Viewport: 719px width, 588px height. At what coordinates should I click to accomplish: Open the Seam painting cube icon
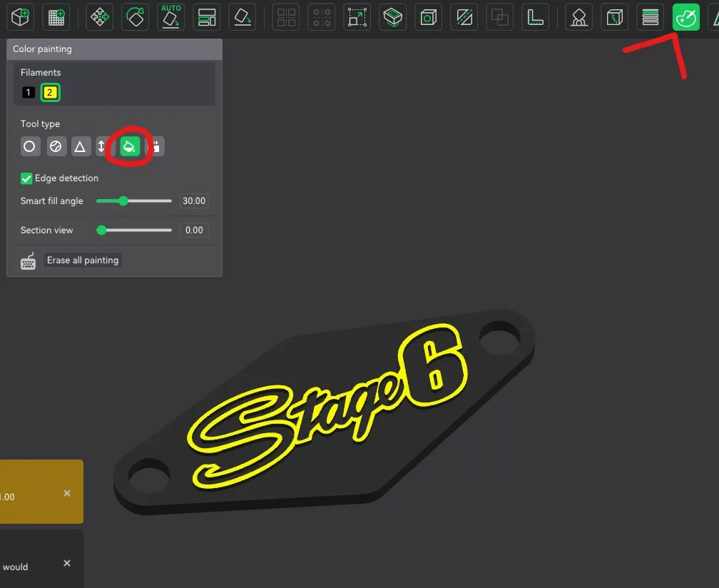tap(615, 17)
